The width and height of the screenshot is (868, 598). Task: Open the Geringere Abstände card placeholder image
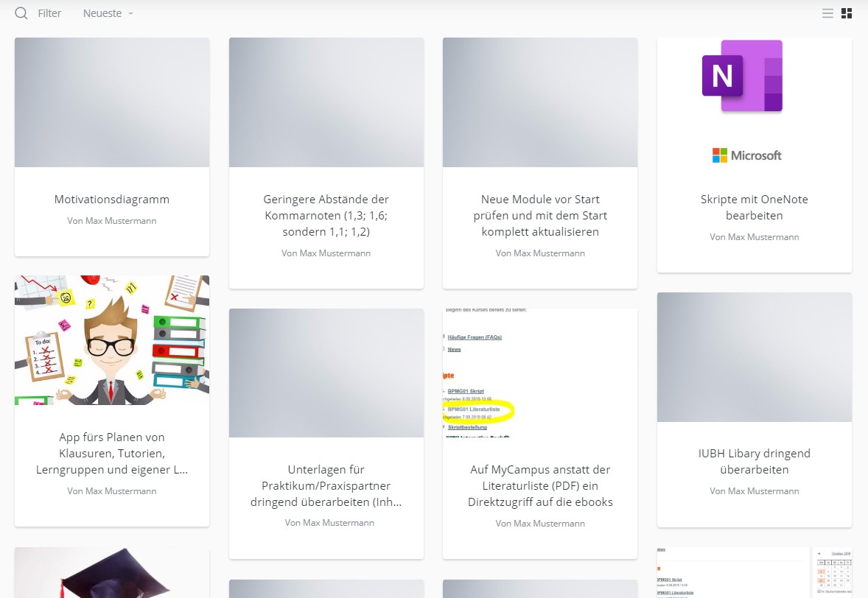click(x=326, y=102)
